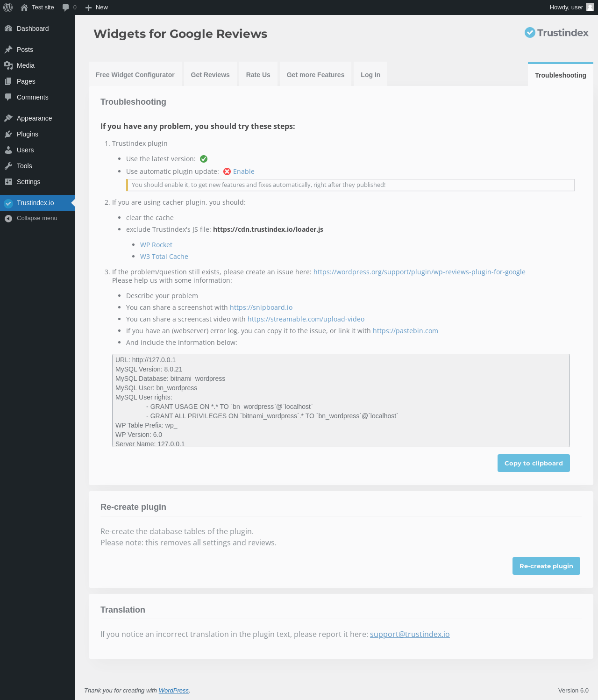
Task: Click the Collapse menu arrow icon
Action: pyautogui.click(x=8, y=218)
